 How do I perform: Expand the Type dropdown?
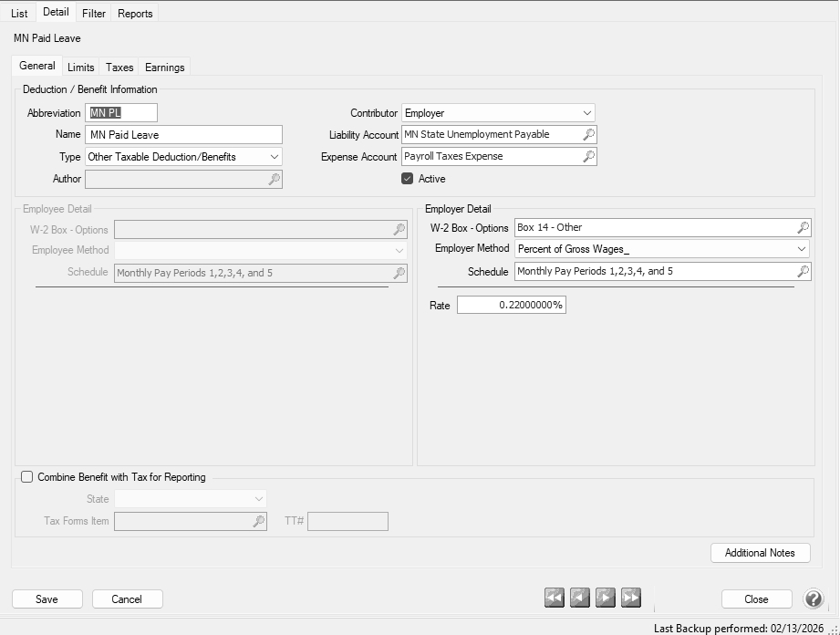[x=275, y=157]
